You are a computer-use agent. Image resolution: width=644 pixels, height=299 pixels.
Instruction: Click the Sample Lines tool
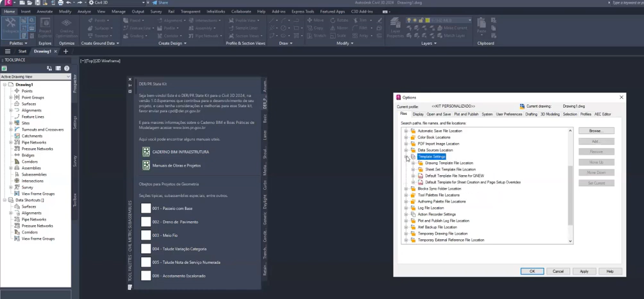point(243,28)
